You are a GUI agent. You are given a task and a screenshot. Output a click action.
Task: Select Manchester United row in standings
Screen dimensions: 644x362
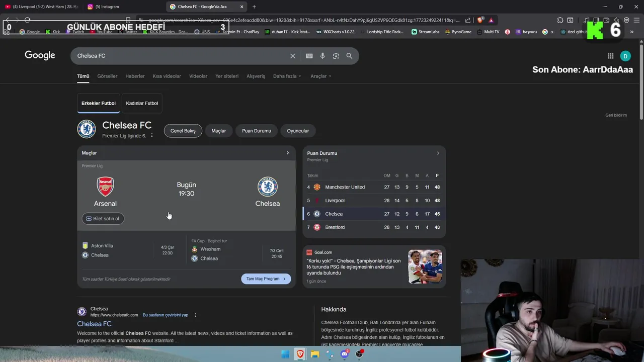click(374, 187)
